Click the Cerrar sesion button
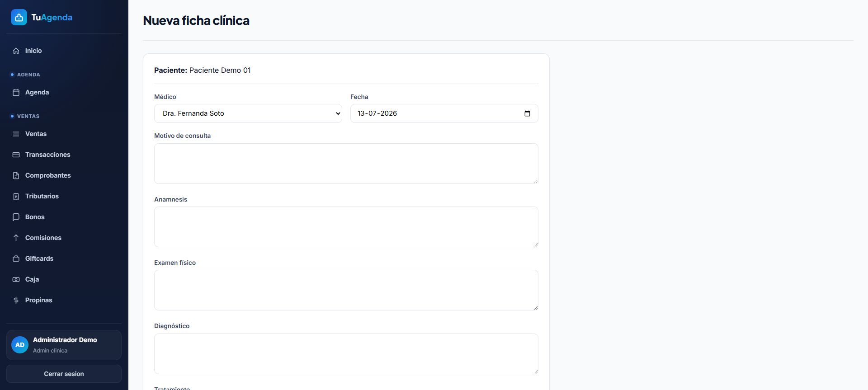The width and height of the screenshot is (868, 390). [x=64, y=374]
